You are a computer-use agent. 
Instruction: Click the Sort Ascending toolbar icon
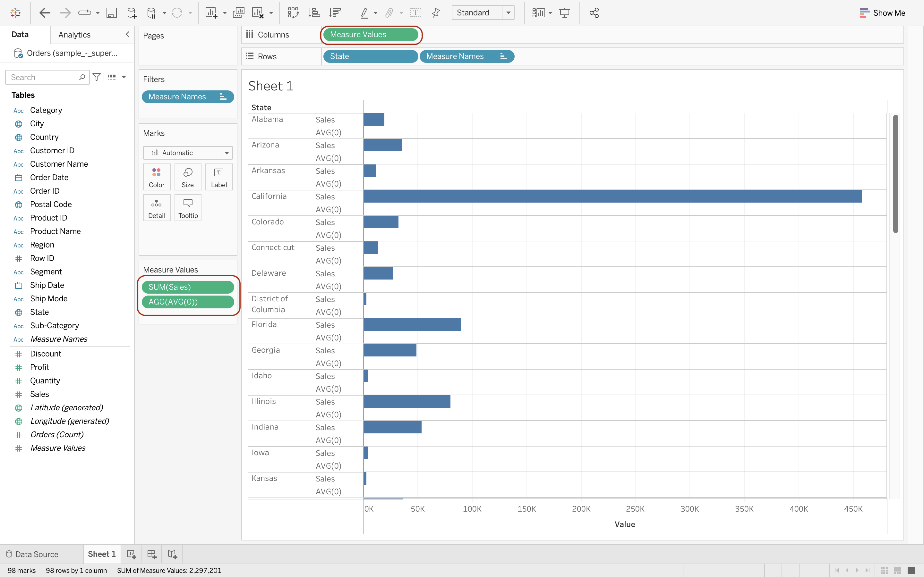point(314,13)
